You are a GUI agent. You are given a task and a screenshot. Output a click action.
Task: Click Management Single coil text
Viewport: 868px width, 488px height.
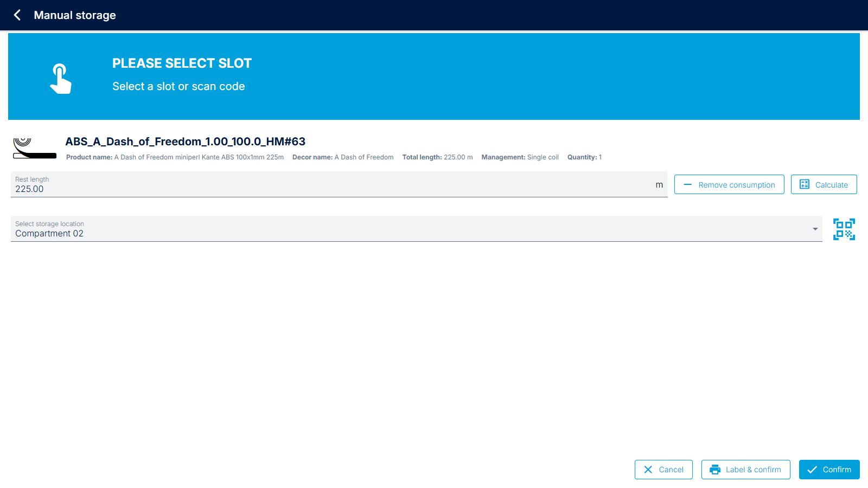click(520, 157)
